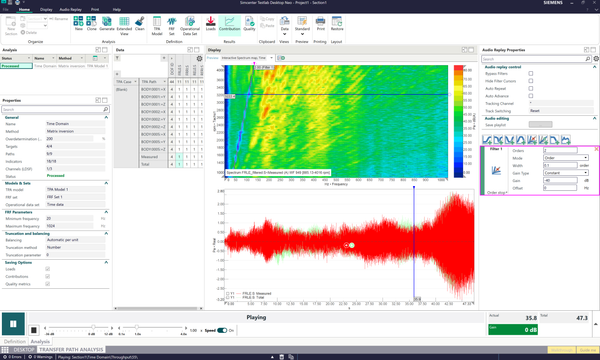Enable the Hide Filter Cursors checkbox
The image size is (600, 360).
coord(531,81)
